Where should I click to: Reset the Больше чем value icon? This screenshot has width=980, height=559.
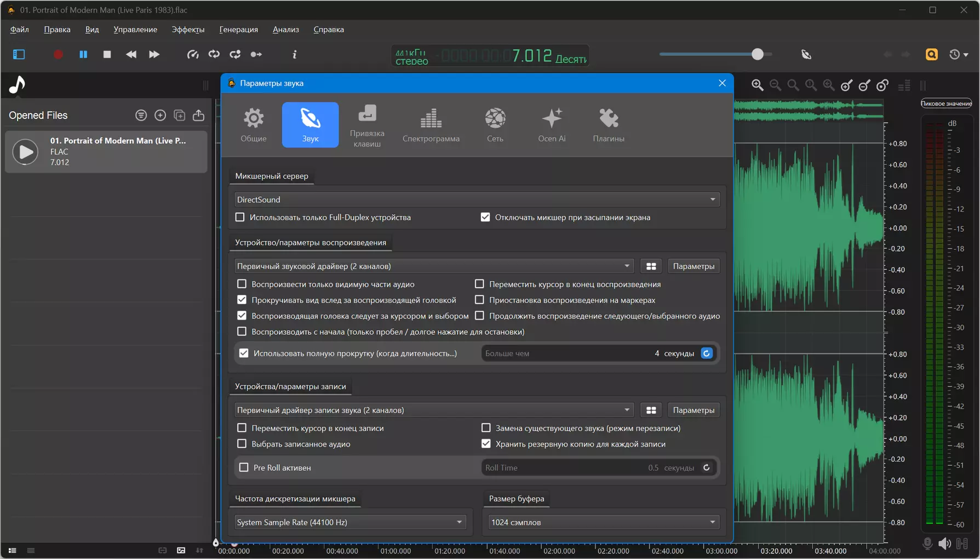pos(707,353)
